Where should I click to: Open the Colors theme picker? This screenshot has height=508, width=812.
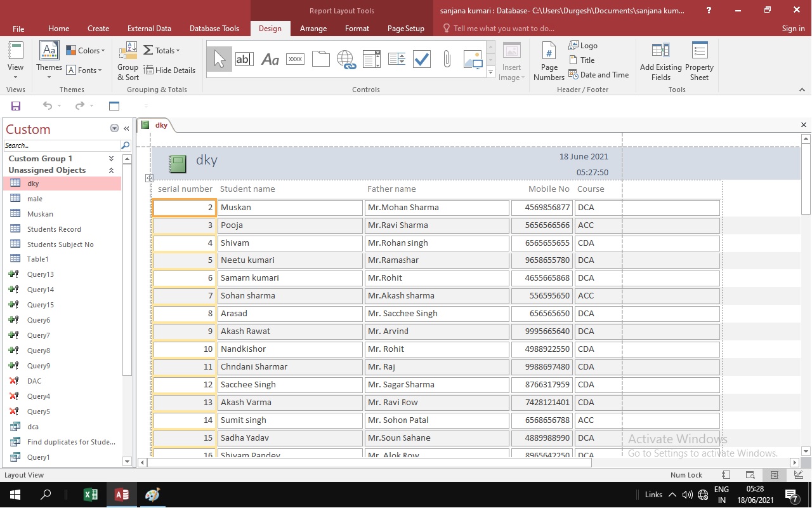[x=86, y=50]
